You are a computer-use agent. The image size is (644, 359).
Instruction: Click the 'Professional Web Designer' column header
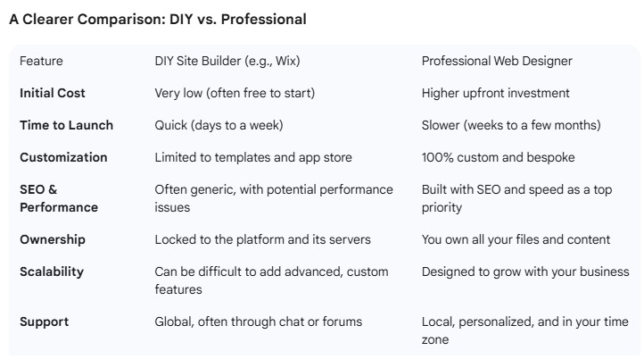(x=497, y=61)
